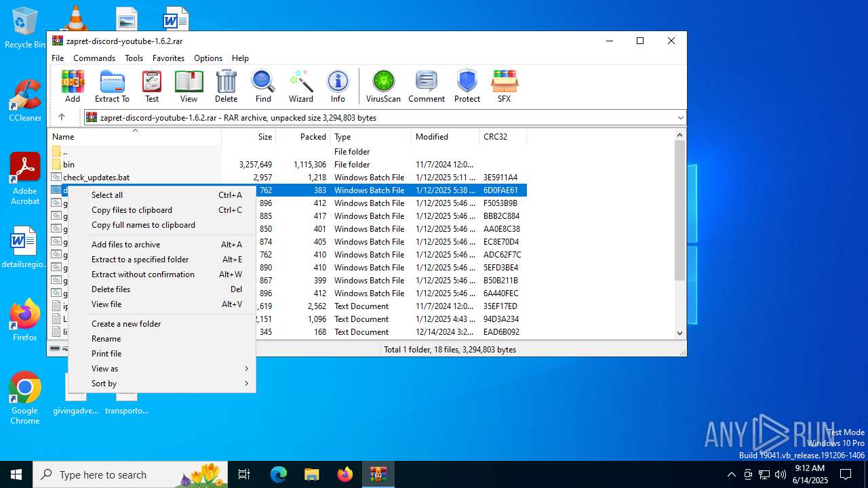Viewport: 868px width, 488px height.
Task: Launch the Wizard tool
Action: [301, 86]
